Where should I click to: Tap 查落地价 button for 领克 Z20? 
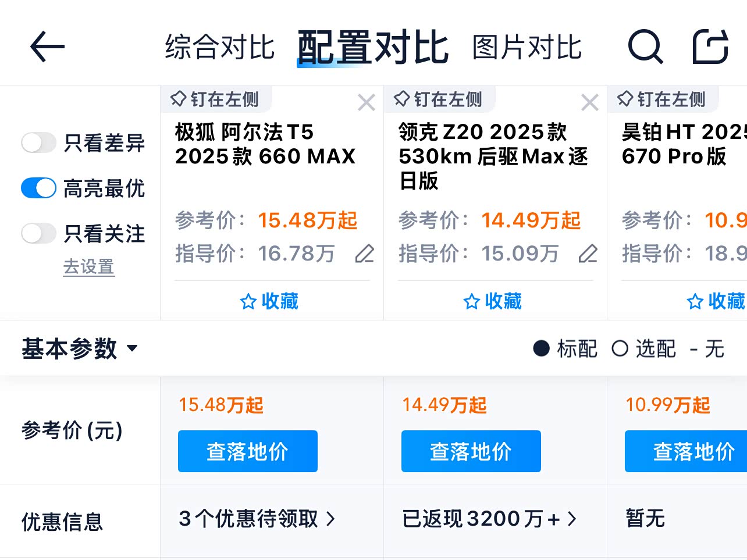[x=471, y=451]
